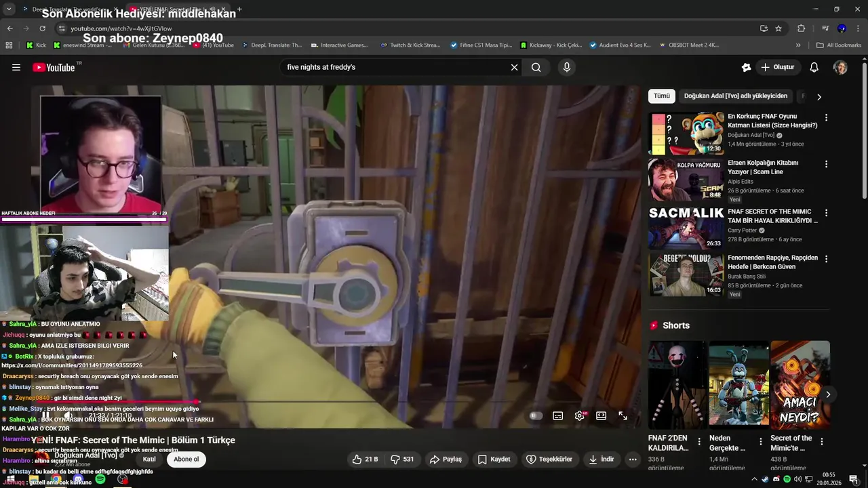Viewport: 868px width, 488px height.
Task: Click the sparkle icon left of Oluştur
Action: coord(746,67)
